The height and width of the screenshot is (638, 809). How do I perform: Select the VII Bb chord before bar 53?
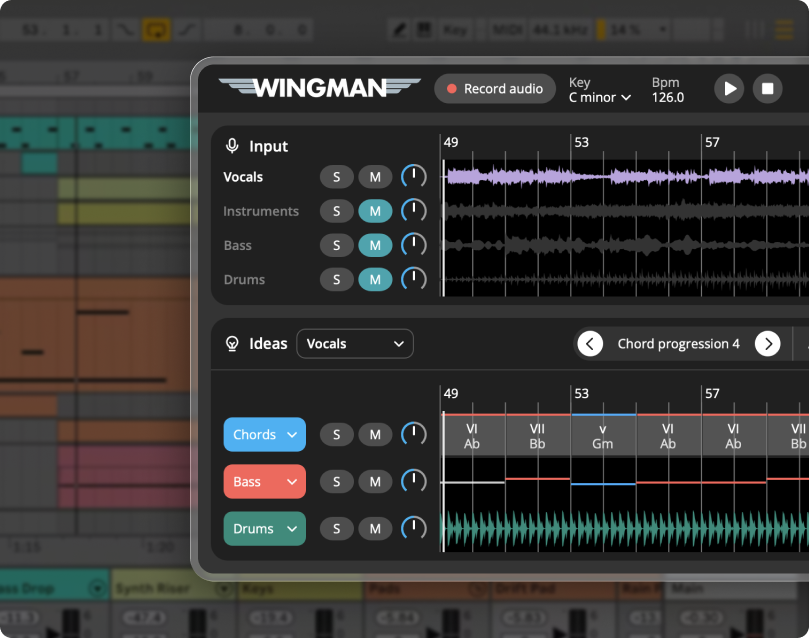[538, 436]
